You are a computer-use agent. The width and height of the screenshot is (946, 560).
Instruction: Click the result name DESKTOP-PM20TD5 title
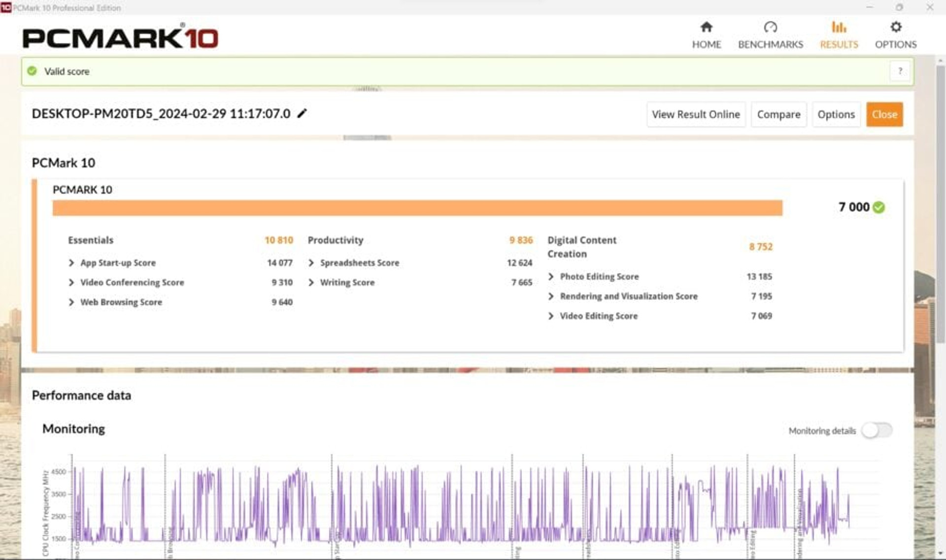(161, 114)
